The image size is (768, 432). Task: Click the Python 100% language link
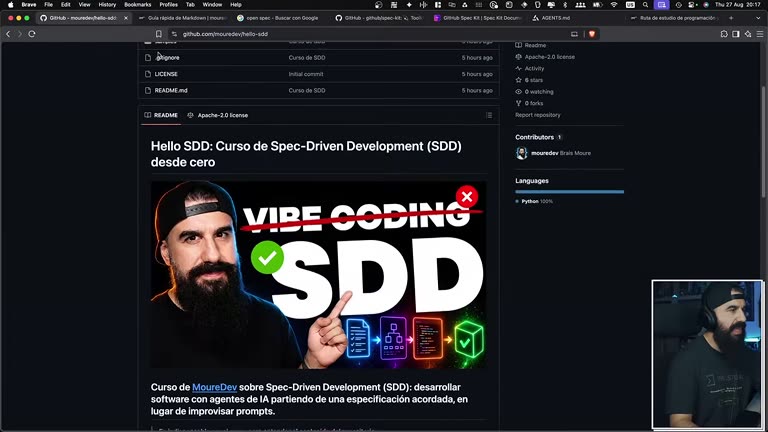click(537, 201)
